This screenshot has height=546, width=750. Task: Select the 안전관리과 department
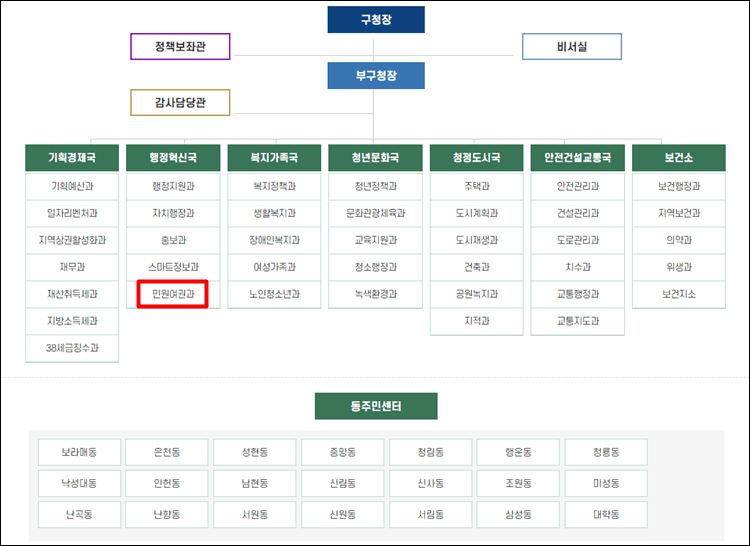click(x=578, y=186)
